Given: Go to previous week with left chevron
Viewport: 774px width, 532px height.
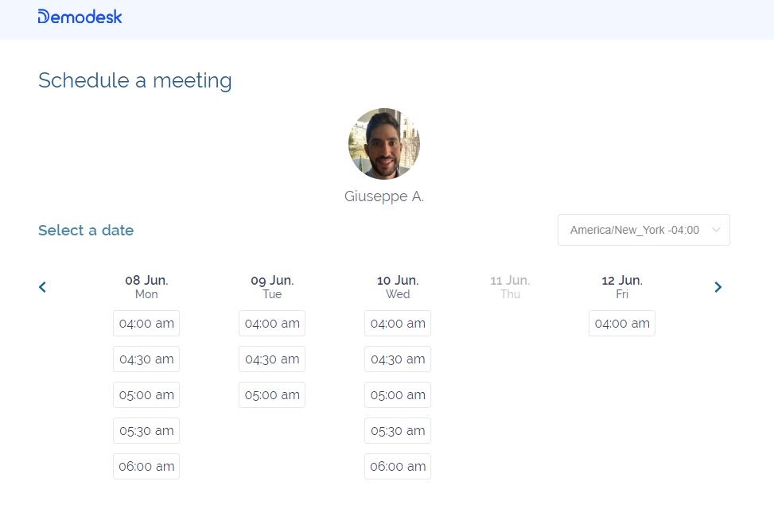Looking at the screenshot, I should click(x=42, y=287).
